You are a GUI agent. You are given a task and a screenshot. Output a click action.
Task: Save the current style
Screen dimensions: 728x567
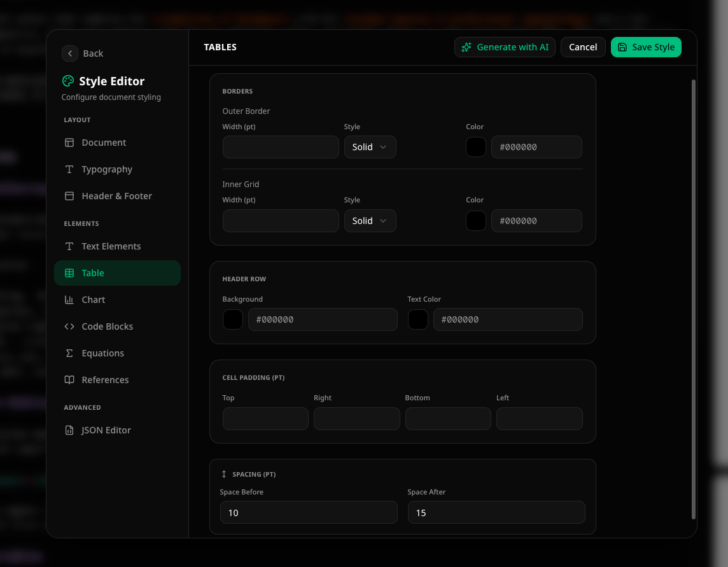pyautogui.click(x=646, y=47)
